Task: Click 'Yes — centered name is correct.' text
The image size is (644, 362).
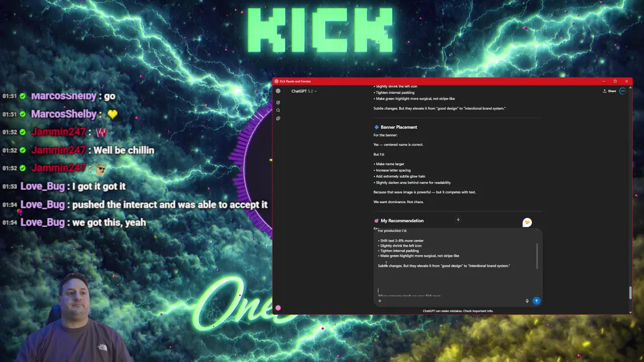Action: (398, 145)
